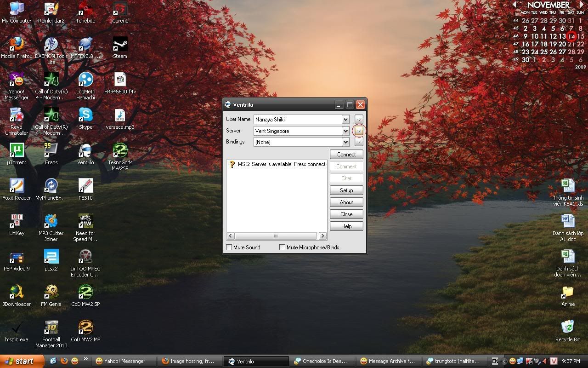Select the Foxit Reader desktop icon
Viewport: 588px width, 368px height.
click(x=17, y=190)
